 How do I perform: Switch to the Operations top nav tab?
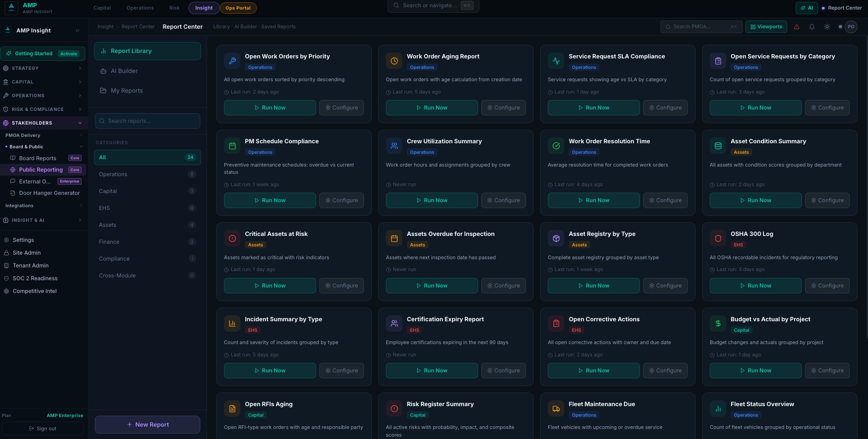click(x=140, y=8)
